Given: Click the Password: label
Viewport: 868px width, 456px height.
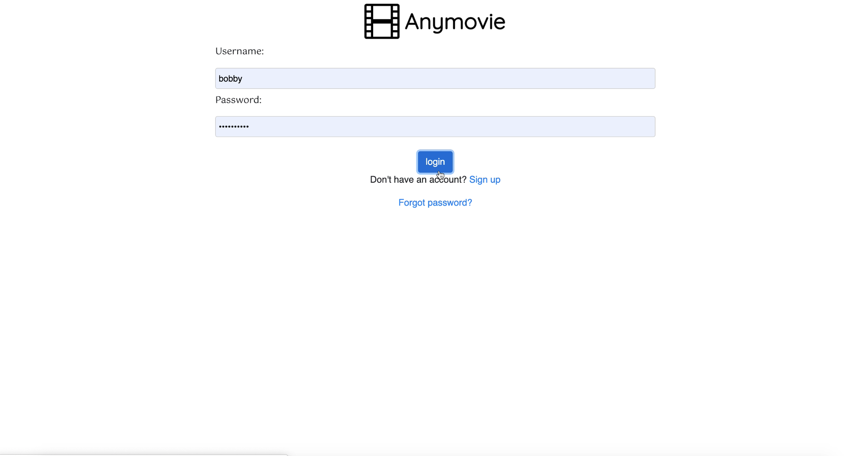Looking at the screenshot, I should tap(238, 100).
